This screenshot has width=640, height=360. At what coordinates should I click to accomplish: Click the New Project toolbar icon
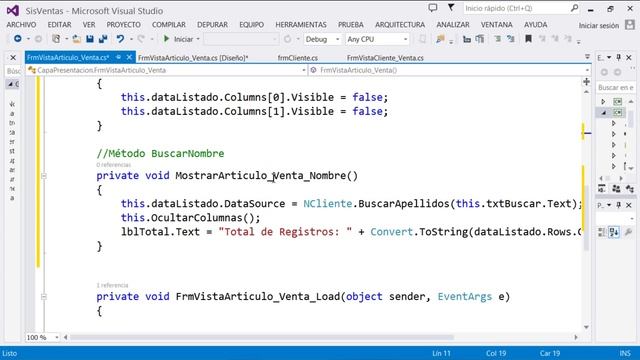(x=56, y=39)
